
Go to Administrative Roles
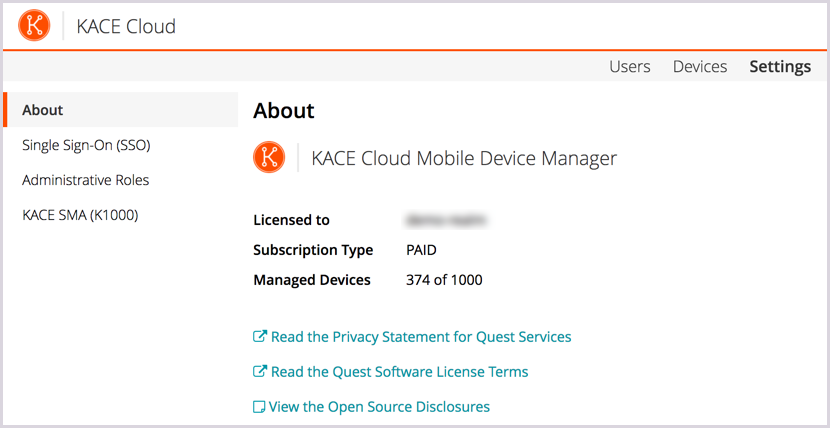(x=85, y=180)
